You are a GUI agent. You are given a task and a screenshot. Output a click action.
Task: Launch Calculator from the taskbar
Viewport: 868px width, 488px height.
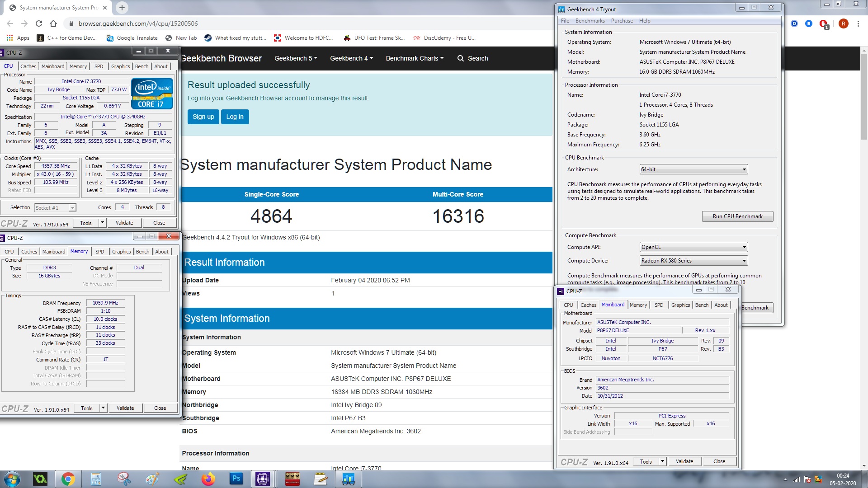click(x=96, y=479)
